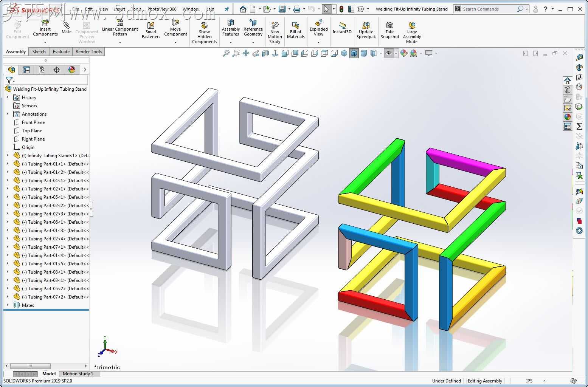Switch to Shaded display without edges

(364, 53)
